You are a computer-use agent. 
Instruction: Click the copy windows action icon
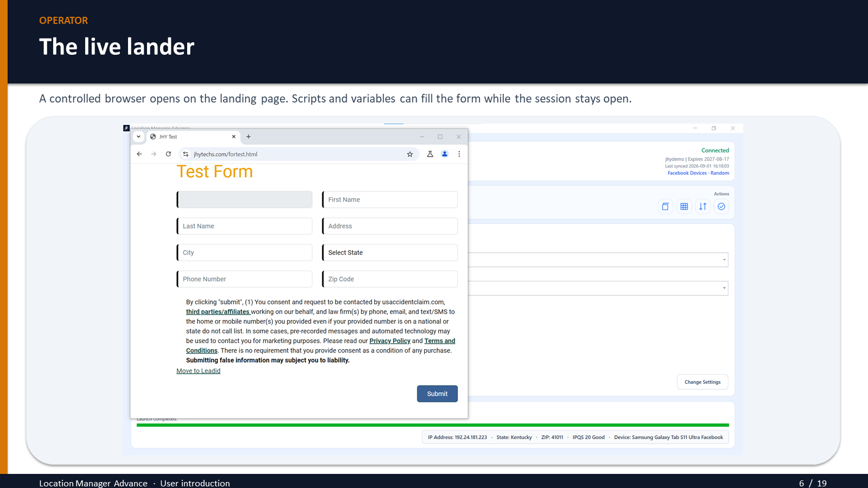(x=665, y=207)
